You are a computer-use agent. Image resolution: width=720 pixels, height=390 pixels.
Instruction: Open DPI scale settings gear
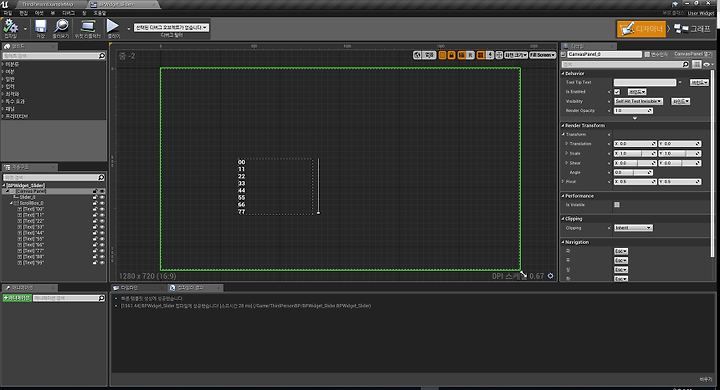tap(550, 276)
